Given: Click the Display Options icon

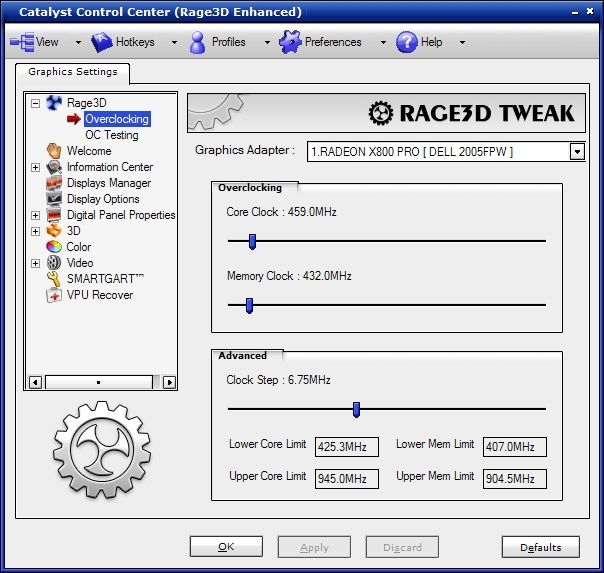Looking at the screenshot, I should (54, 199).
